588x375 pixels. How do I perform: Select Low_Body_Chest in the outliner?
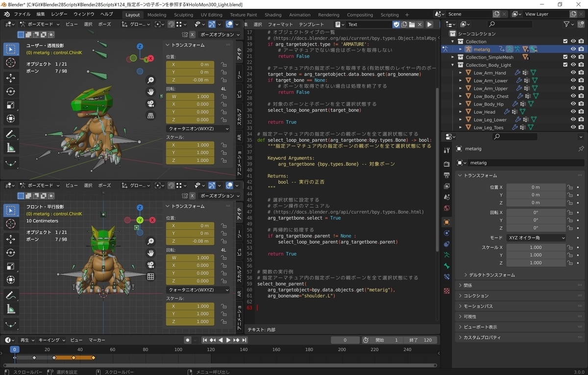coord(491,96)
